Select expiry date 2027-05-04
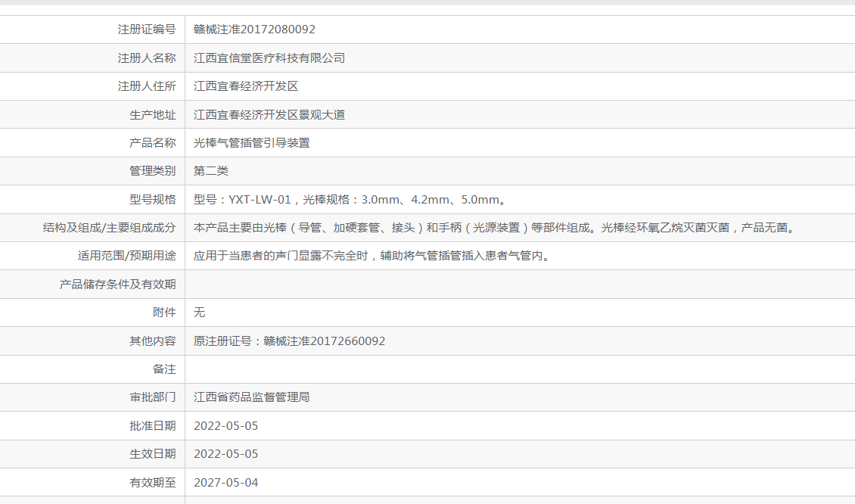The width and height of the screenshot is (855, 504). coord(225,482)
